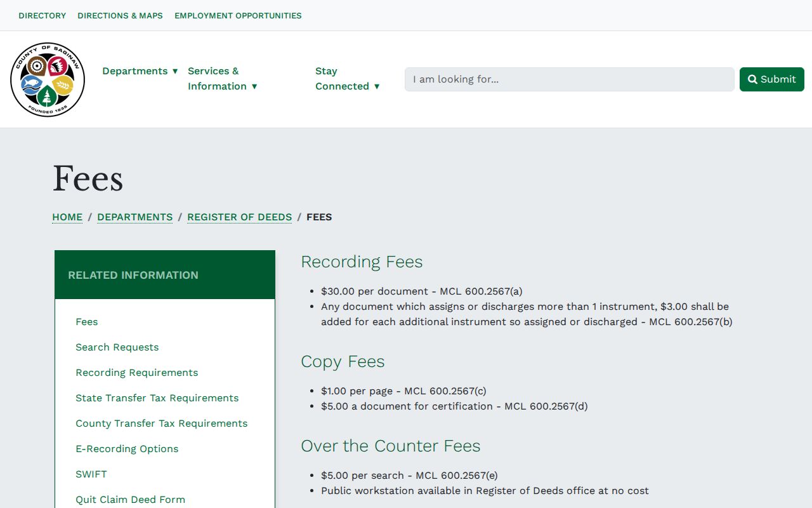The height and width of the screenshot is (508, 812).
Task: View Employment Opportunities page
Action: click(x=238, y=15)
